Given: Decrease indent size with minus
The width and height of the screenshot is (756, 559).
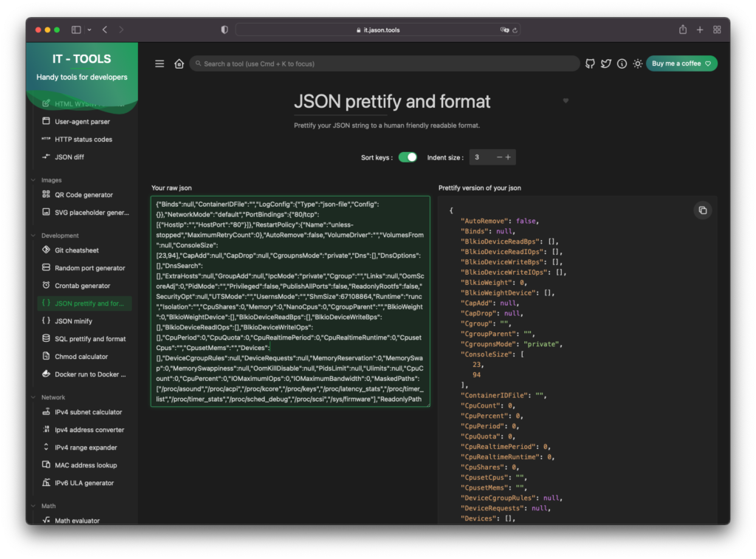Looking at the screenshot, I should [499, 157].
